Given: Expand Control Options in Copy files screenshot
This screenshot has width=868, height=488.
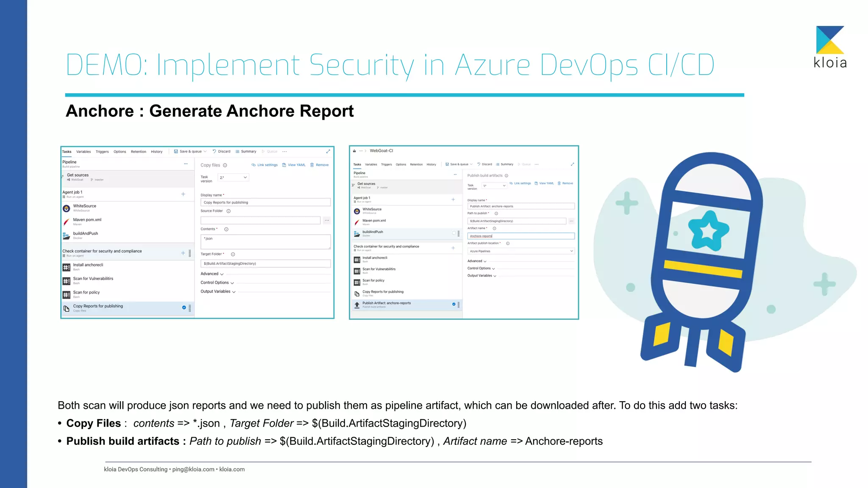Looking at the screenshot, I should coord(217,283).
